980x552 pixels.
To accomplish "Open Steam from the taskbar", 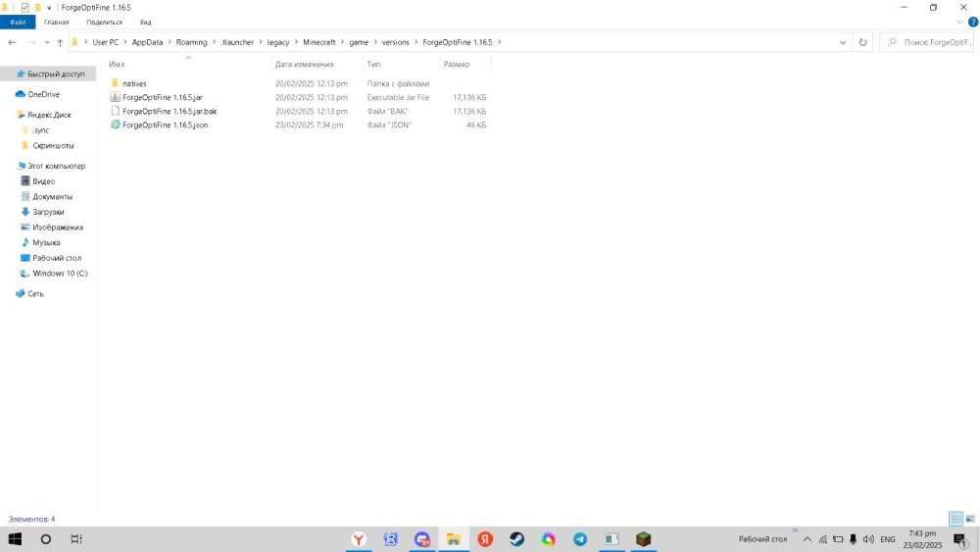I will [516, 539].
